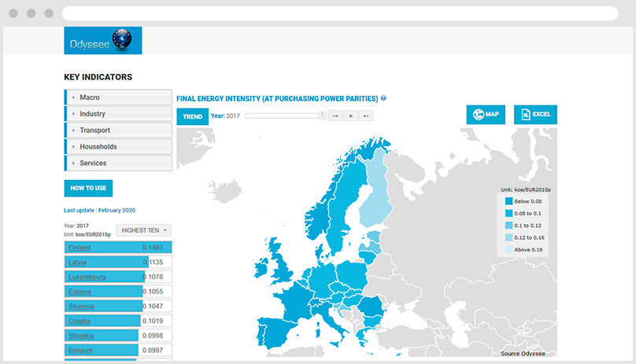The image size is (636, 364).
Task: Open the HIGHEST TEN dropdown
Action: [x=143, y=230]
